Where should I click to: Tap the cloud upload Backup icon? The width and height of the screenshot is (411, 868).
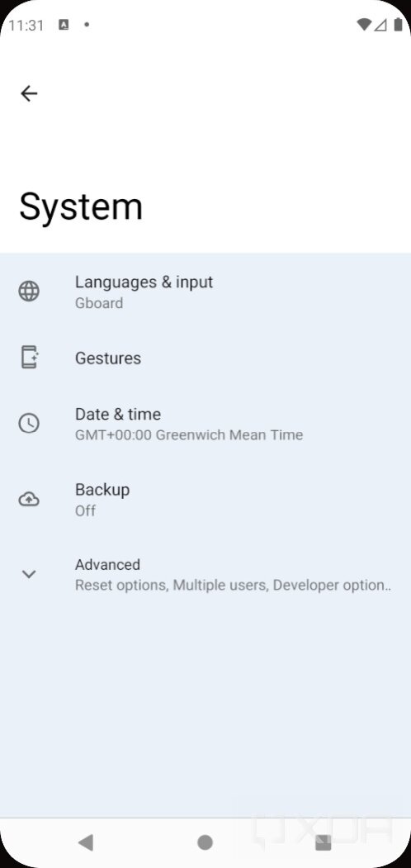click(29, 500)
